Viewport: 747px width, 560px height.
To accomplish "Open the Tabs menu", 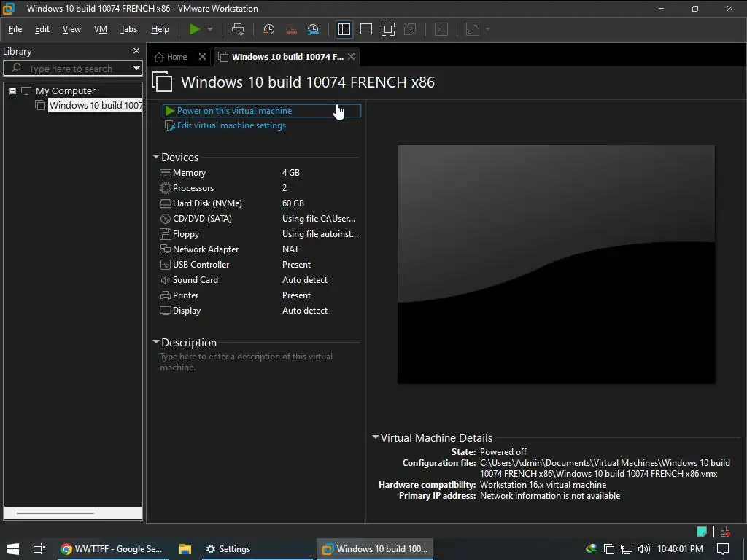I will point(128,29).
